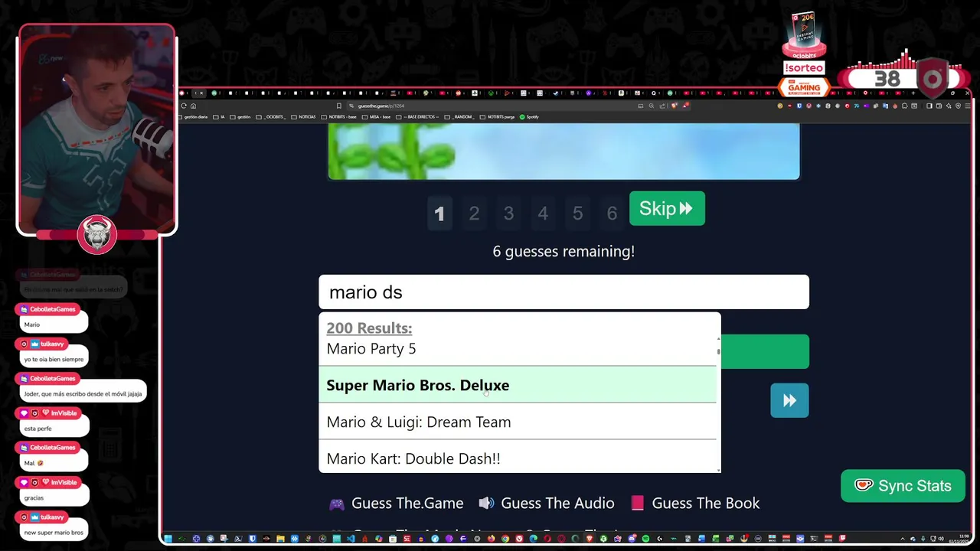
Task: Click the browser reload icon
Action: pos(184,106)
